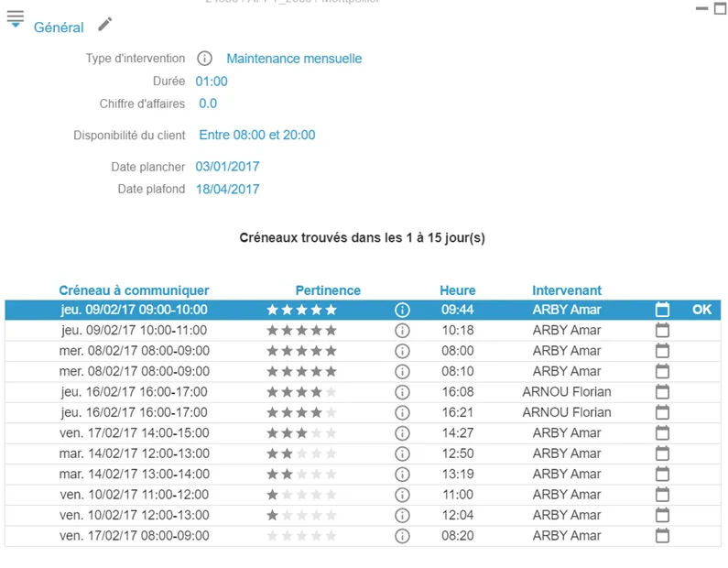
Task: Change client availability Entre 08:00 et 20:00
Action: pos(257,136)
